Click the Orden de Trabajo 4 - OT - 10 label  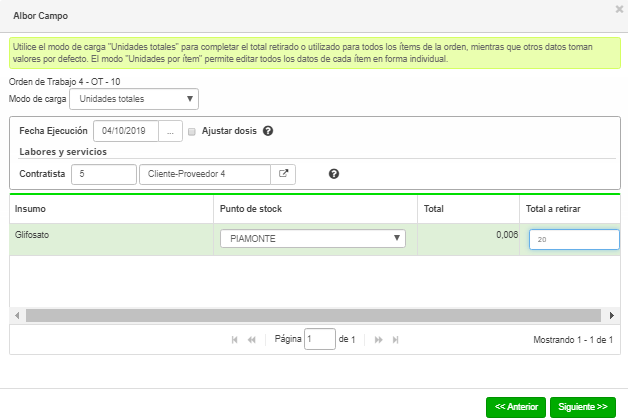coord(64,82)
